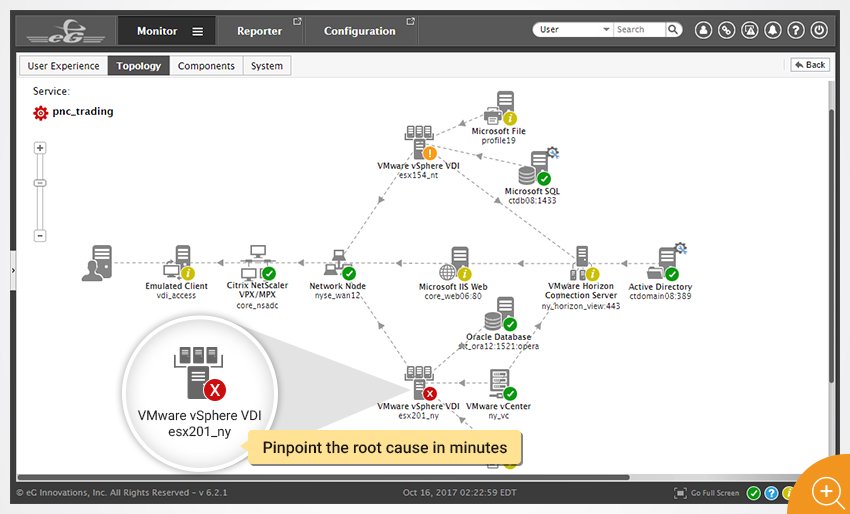Open the Reporter module
The width and height of the screenshot is (850, 514).
pyautogui.click(x=260, y=31)
